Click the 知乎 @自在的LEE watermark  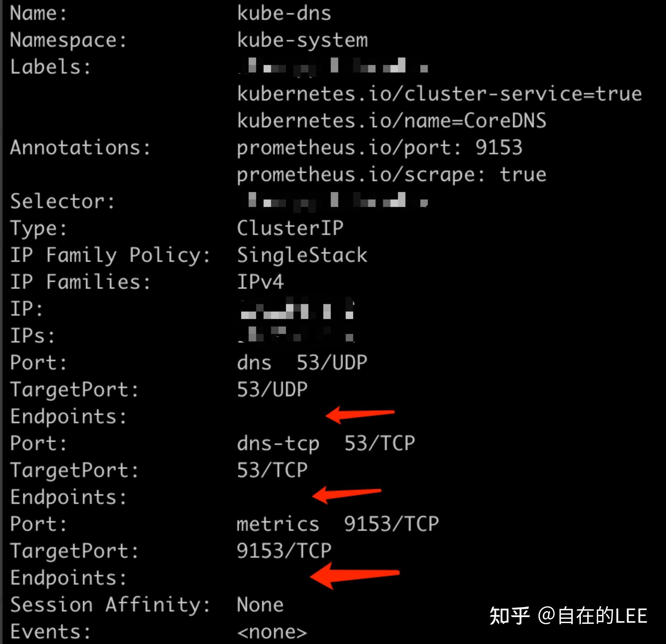(x=568, y=616)
